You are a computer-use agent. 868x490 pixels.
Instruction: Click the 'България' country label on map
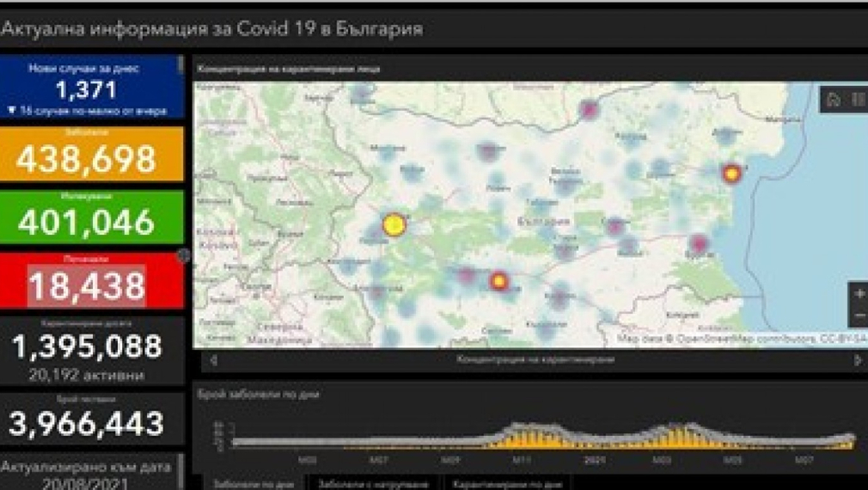tap(544, 222)
